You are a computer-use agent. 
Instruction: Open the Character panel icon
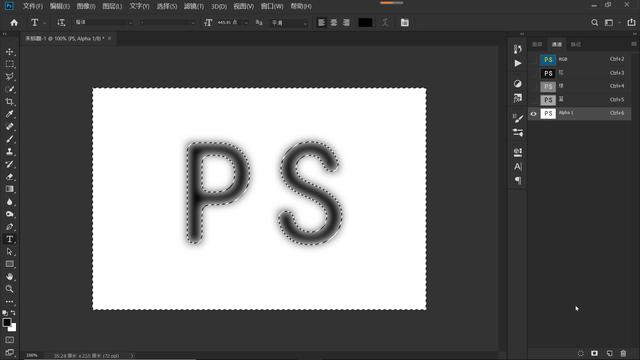(x=518, y=167)
